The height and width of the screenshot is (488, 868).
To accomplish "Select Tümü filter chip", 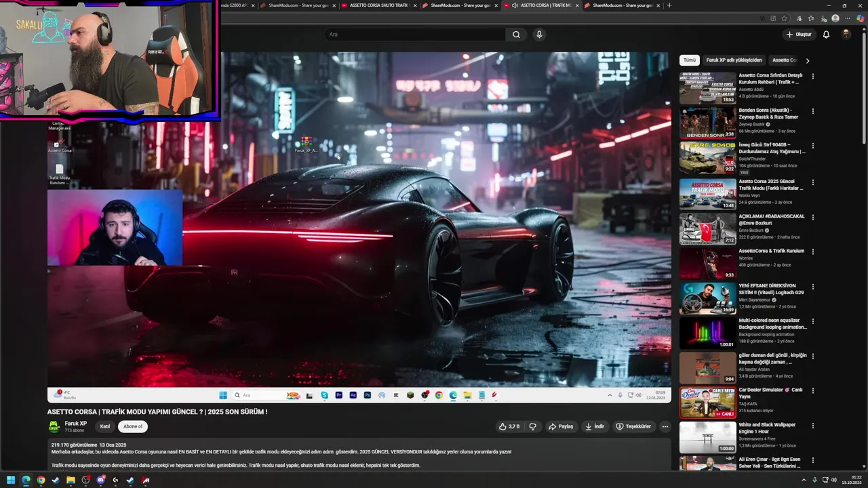I will [690, 60].
